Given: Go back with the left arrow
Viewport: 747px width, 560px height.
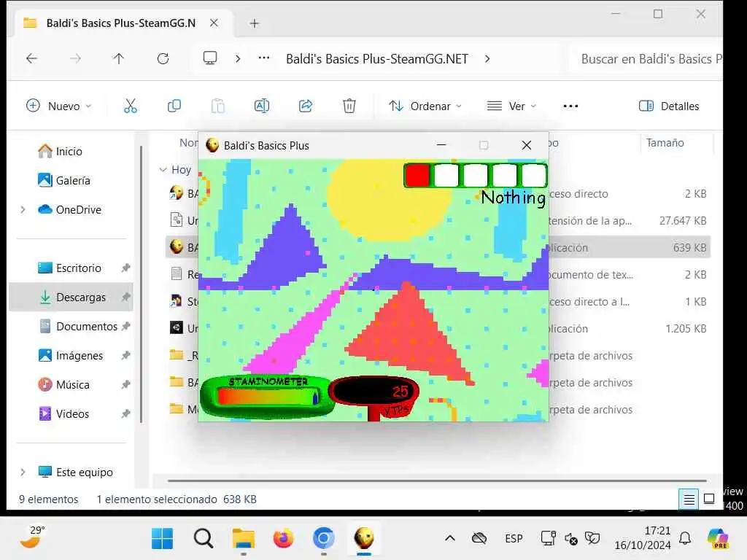Looking at the screenshot, I should (32, 58).
